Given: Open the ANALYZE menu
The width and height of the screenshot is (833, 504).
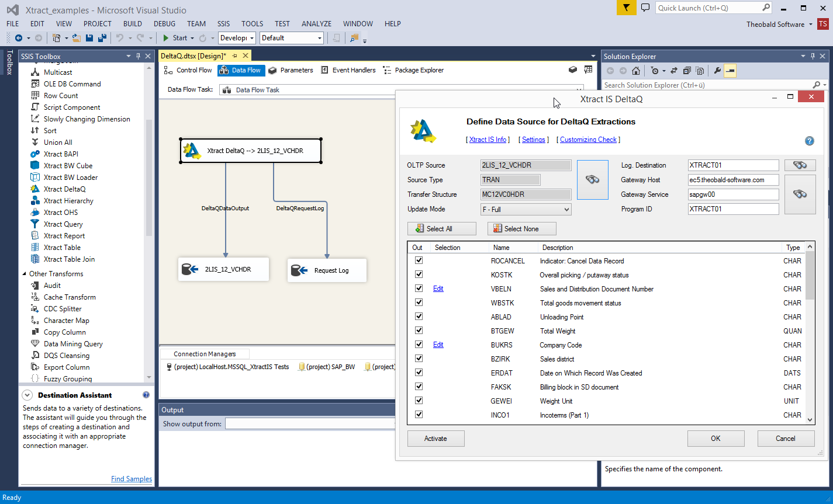Looking at the screenshot, I should click(316, 24).
